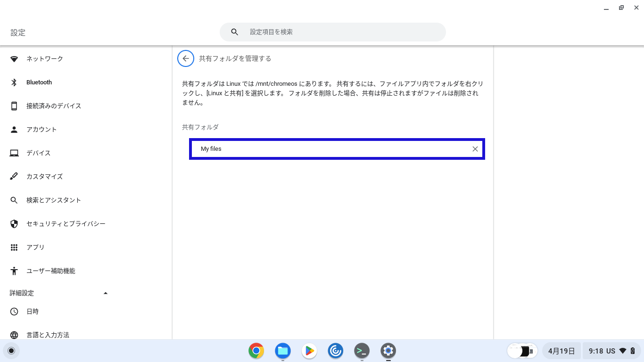Open the Terminal app on the shelf

click(362, 351)
